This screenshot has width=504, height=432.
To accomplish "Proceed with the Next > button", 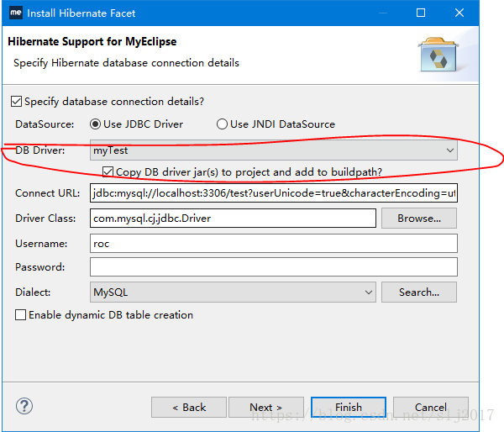I will coord(266,408).
